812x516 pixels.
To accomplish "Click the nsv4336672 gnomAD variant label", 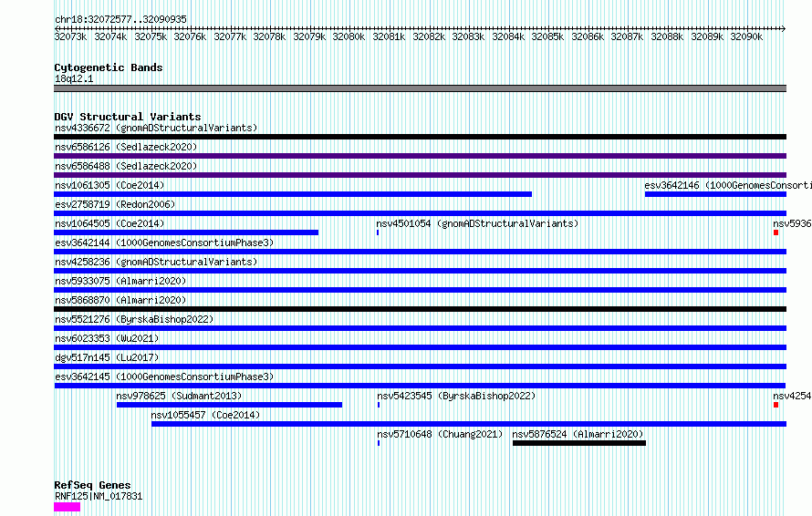I will click(x=156, y=128).
